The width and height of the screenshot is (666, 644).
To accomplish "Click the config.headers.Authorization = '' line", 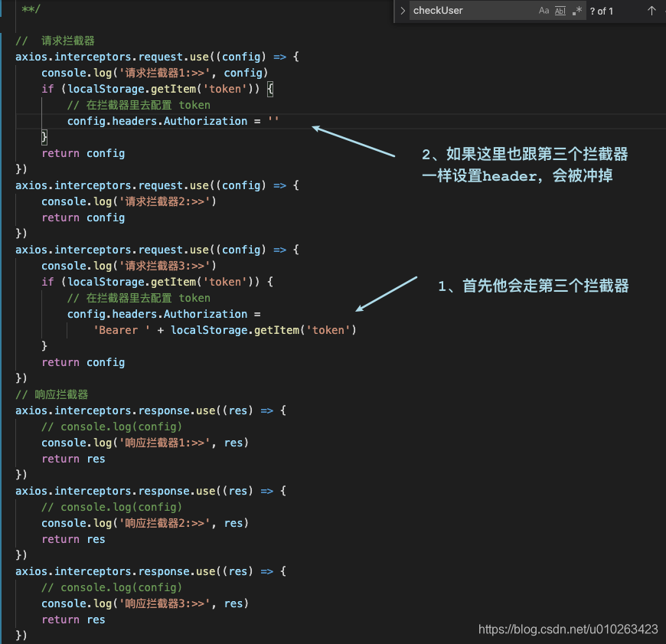I will tap(173, 121).
